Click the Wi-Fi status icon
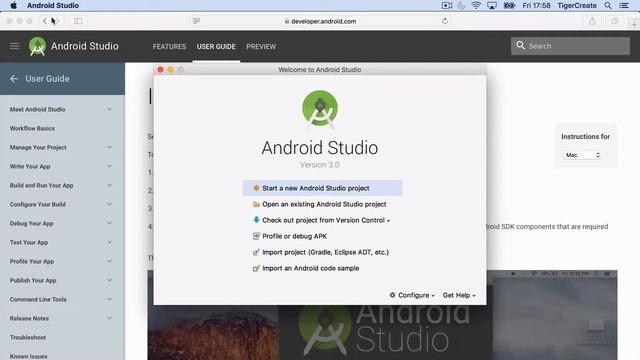 click(x=476, y=5)
